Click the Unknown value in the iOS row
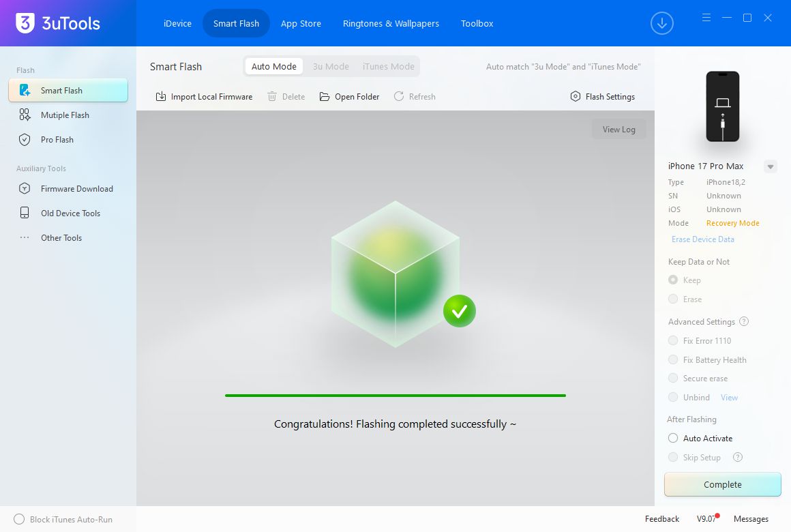The width and height of the screenshot is (791, 532). coord(723,209)
